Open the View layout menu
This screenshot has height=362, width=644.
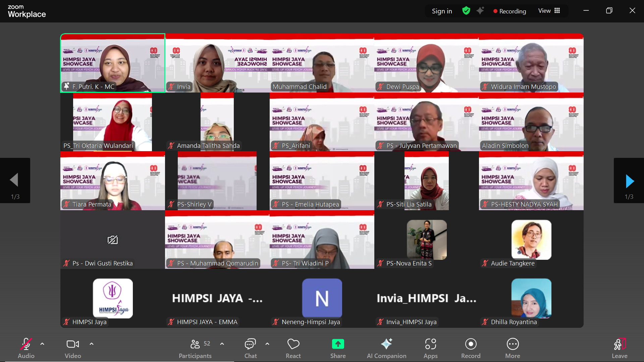[x=549, y=11]
